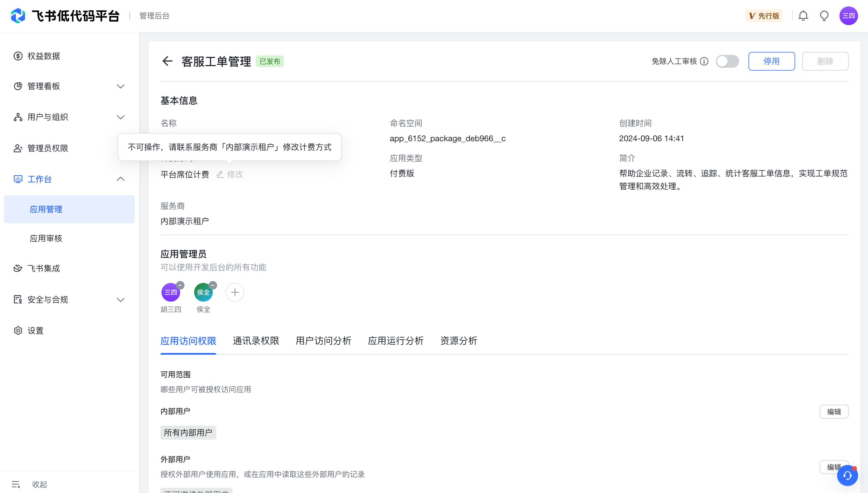Click the 已发布 status badge
Image resolution: width=868 pixels, height=493 pixels.
(x=270, y=61)
